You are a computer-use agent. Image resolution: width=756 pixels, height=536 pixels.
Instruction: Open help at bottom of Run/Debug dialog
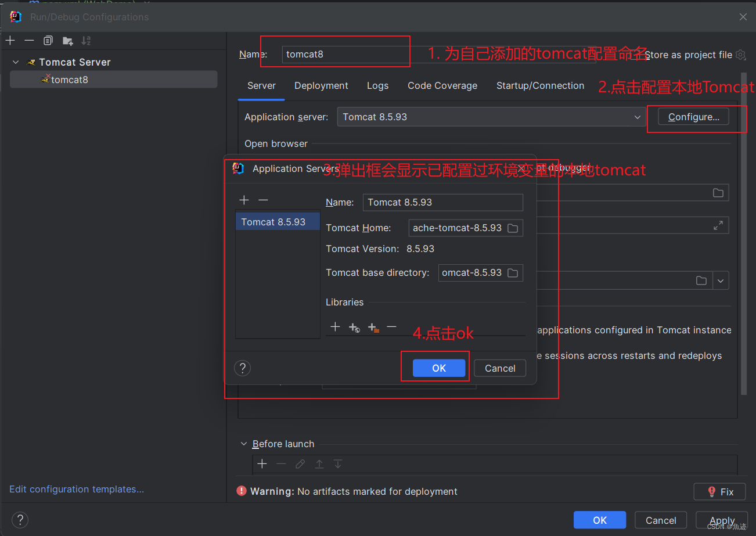[20, 520]
